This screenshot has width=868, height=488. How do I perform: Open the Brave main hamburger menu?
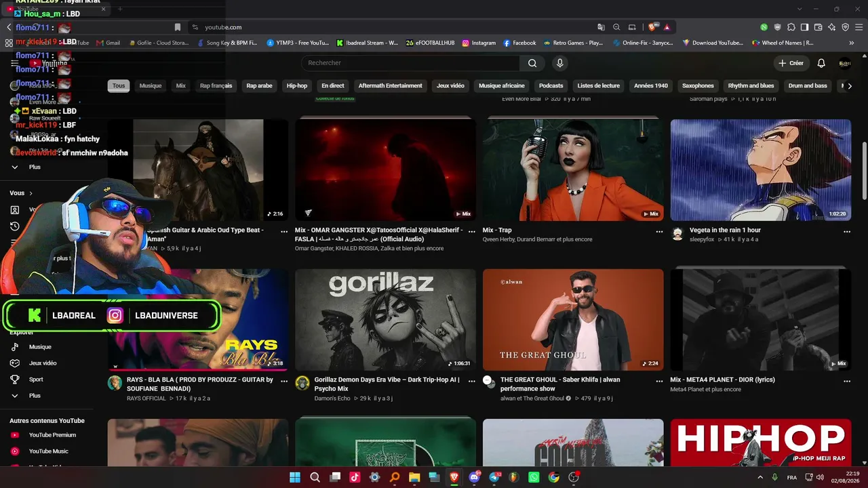pos(859,27)
